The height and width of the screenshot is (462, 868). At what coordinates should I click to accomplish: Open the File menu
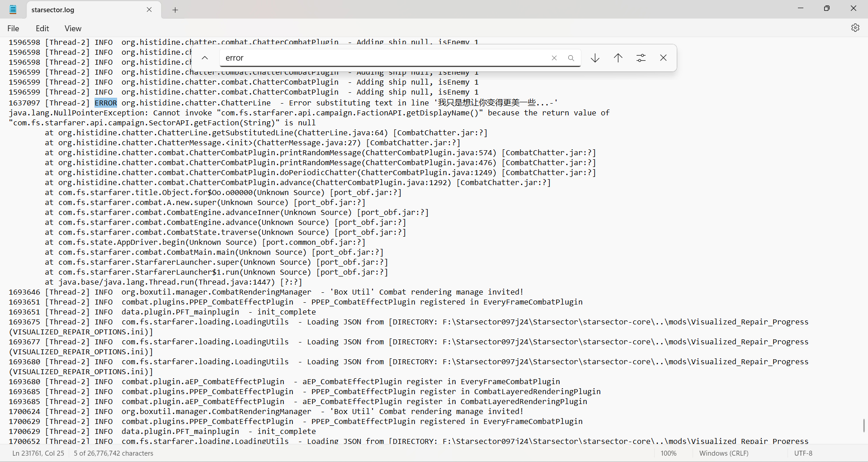[x=13, y=29]
